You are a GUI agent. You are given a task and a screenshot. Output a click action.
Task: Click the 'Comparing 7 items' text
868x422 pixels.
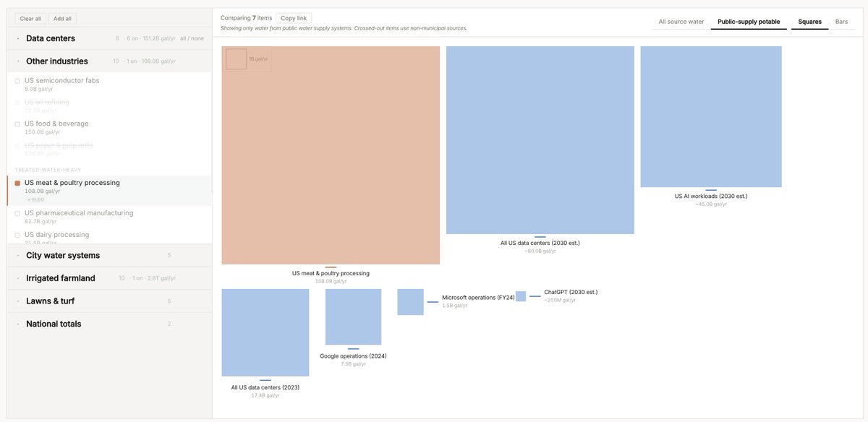247,18
